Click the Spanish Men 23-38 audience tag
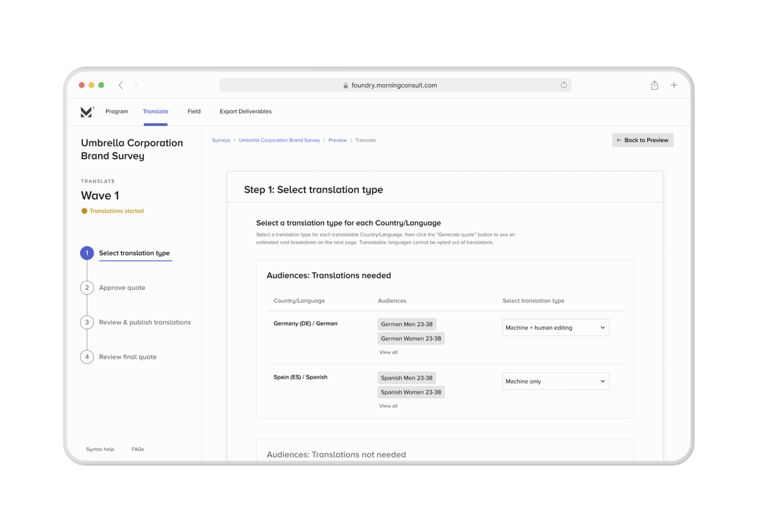This screenshot has height=532, width=758. pyautogui.click(x=407, y=378)
